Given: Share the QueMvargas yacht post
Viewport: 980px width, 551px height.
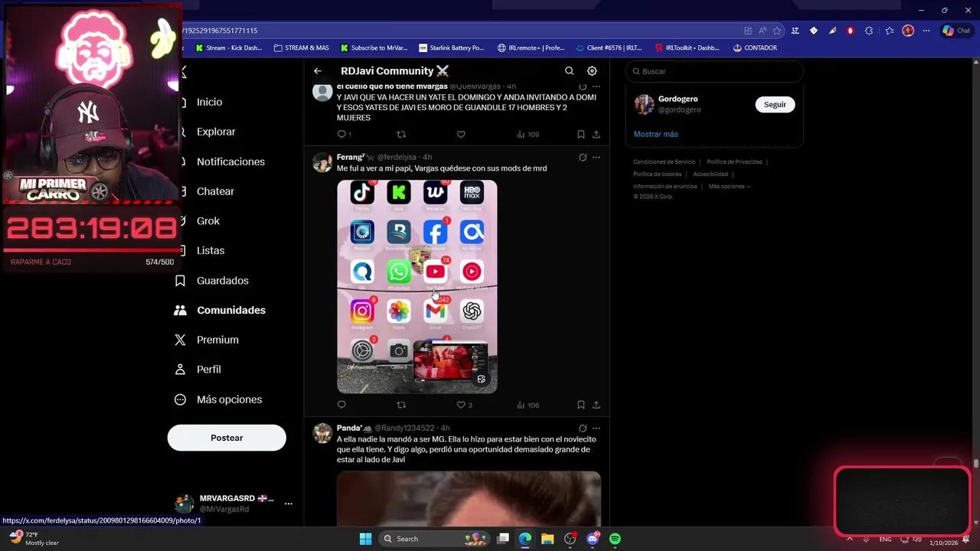Looking at the screenshot, I should pos(596,135).
